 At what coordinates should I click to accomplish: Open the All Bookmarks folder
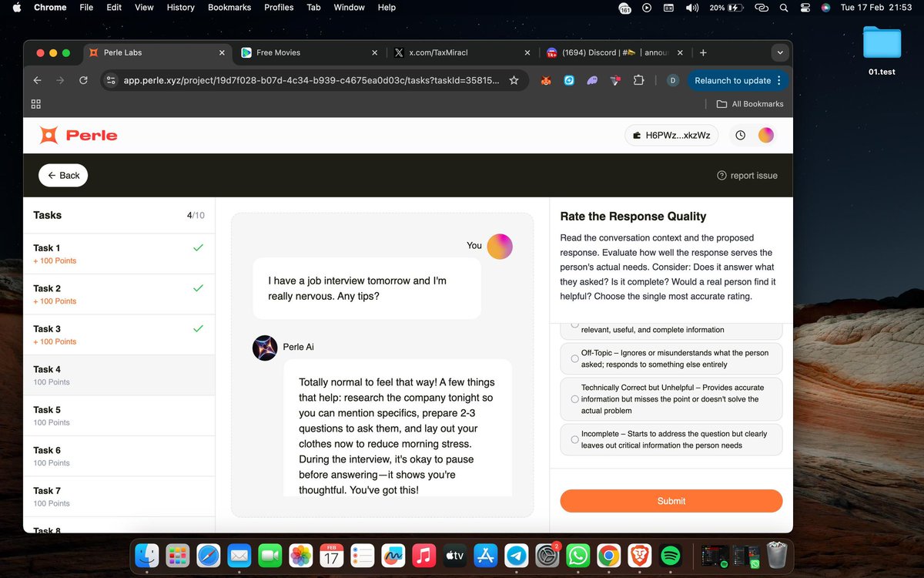point(750,104)
